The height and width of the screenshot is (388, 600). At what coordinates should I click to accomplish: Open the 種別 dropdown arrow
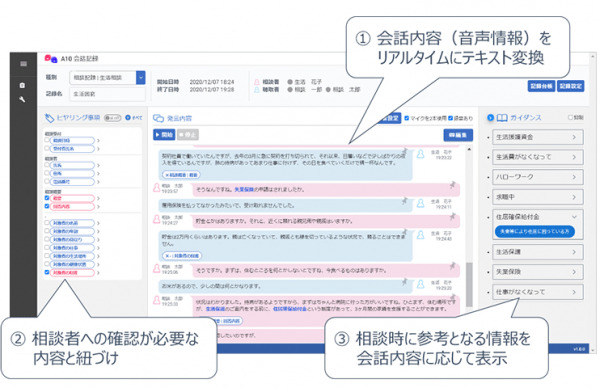tap(141, 77)
